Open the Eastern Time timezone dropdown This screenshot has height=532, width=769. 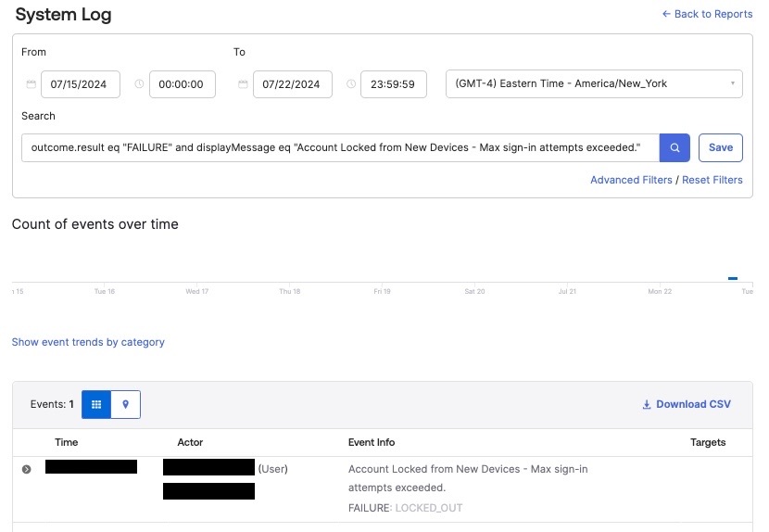(594, 83)
